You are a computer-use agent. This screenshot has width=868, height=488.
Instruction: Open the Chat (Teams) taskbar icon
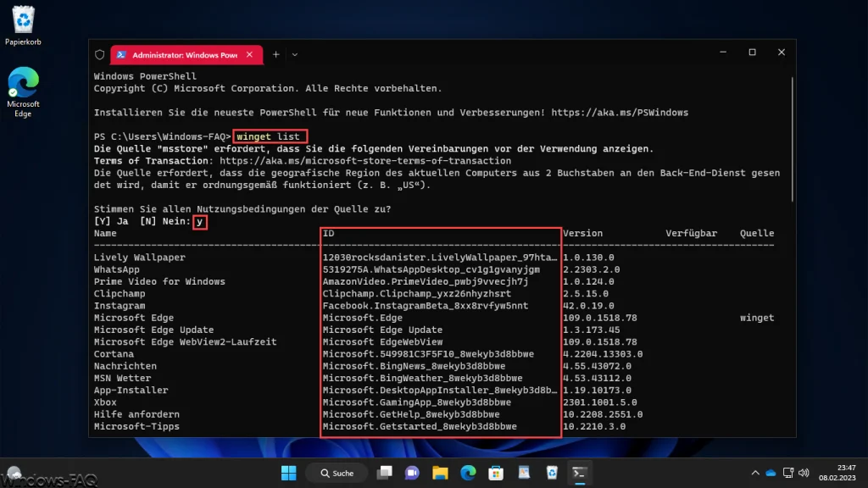click(x=412, y=473)
